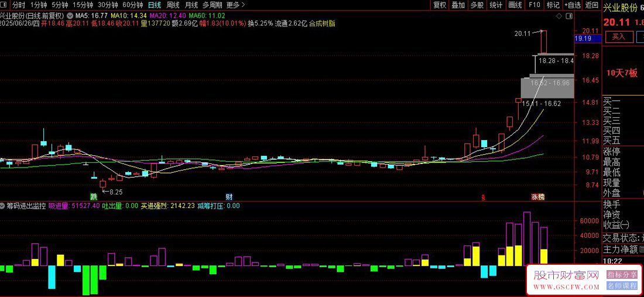Screen dimensions: 644x297
Task: Click the blue 19.19 price tag on axis
Action: [587, 39]
